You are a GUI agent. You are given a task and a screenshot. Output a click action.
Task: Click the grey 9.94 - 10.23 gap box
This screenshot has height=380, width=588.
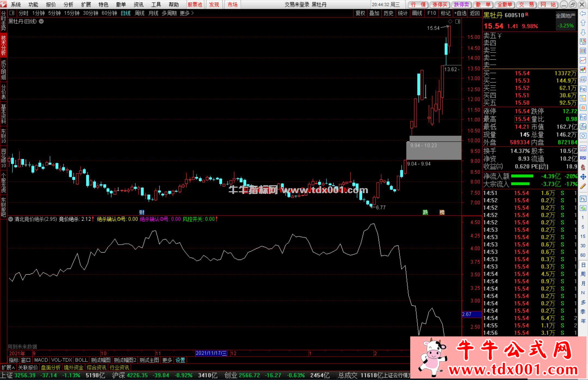434,150
